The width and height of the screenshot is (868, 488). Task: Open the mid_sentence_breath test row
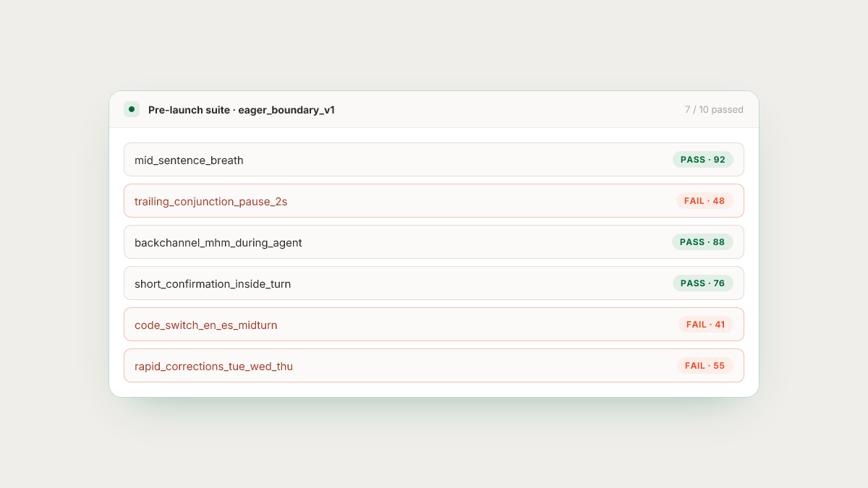[434, 160]
